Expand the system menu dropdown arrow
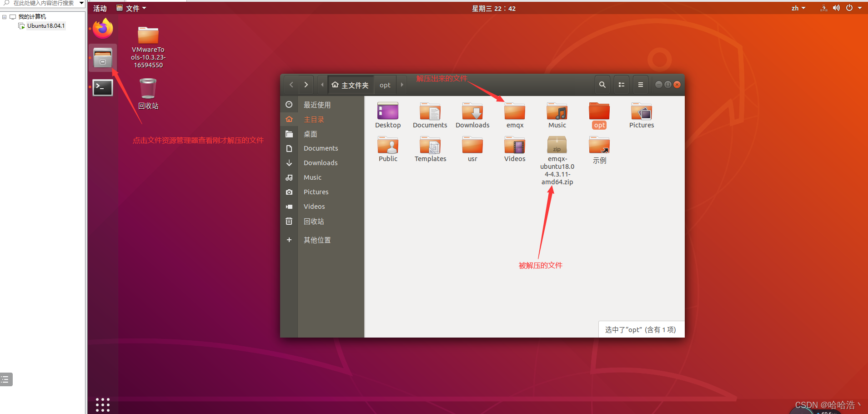 coord(860,8)
